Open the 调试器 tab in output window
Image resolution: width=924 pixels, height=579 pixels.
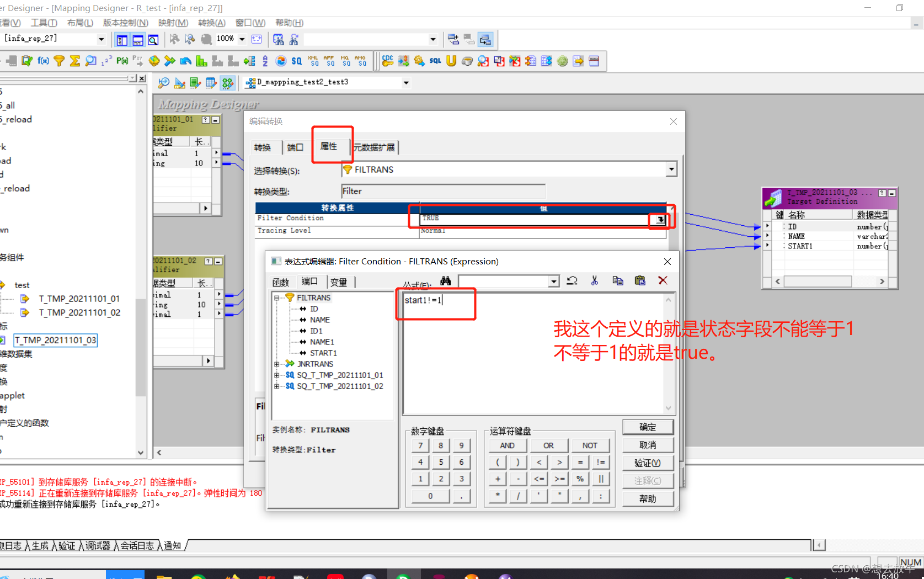point(98,545)
